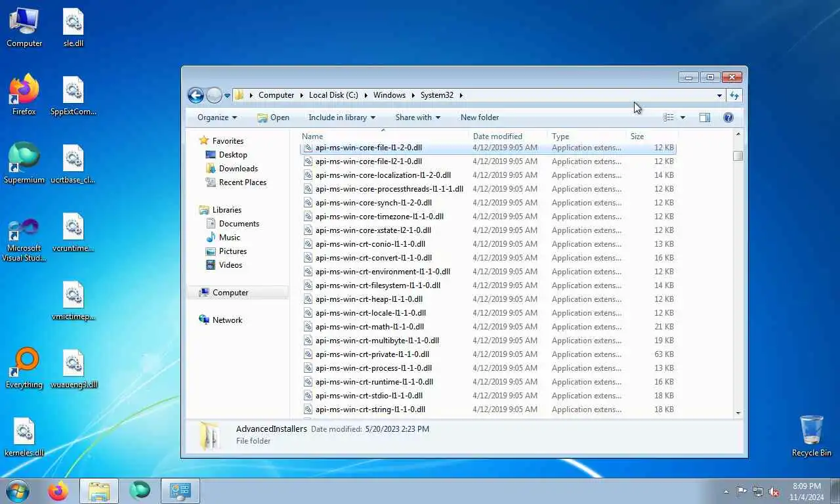Select the sle.dll desktop file
This screenshot has width=840, height=504.
click(73, 28)
